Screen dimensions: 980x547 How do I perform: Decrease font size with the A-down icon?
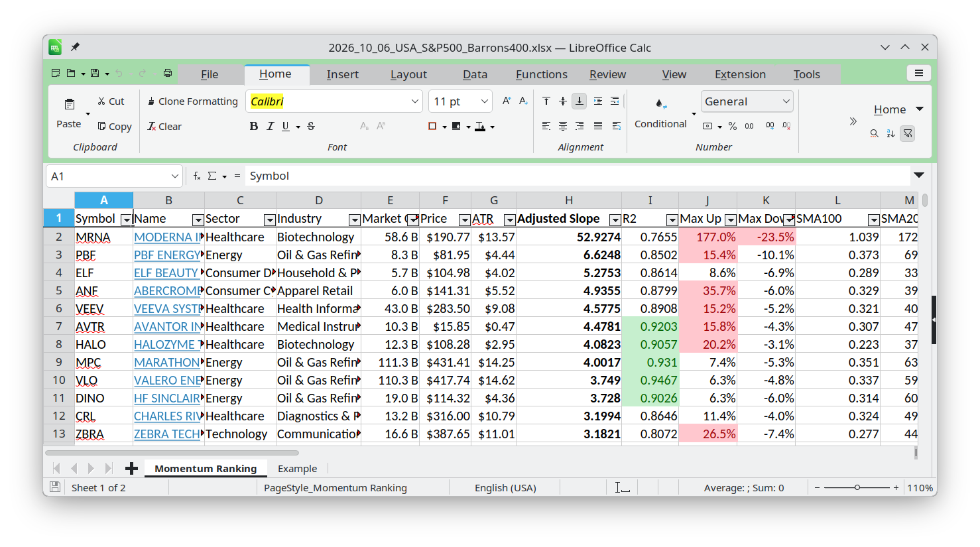523,101
